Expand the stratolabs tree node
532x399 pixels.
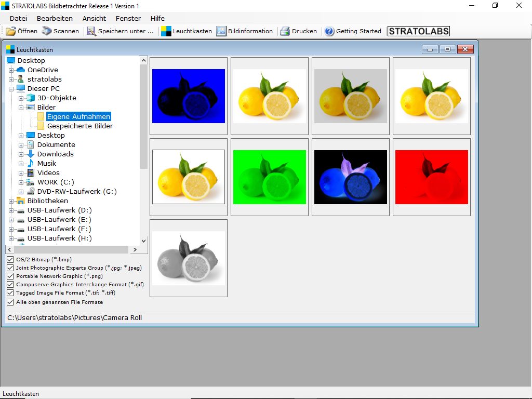tap(11, 79)
